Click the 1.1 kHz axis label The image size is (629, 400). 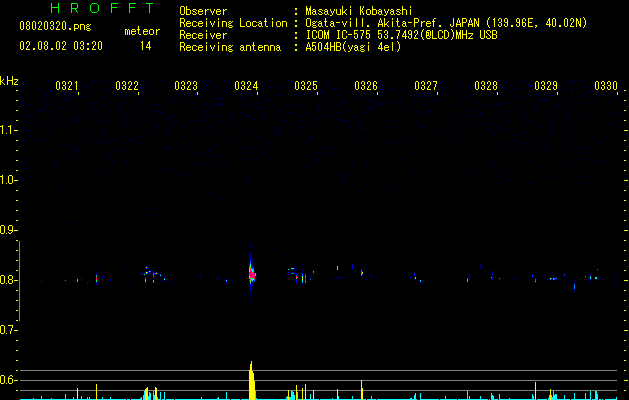(8, 130)
